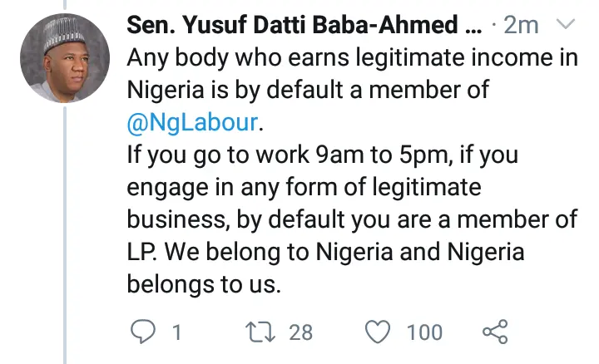Open the @NgLabour mention link
The width and height of the screenshot is (599, 364).
[192, 122]
